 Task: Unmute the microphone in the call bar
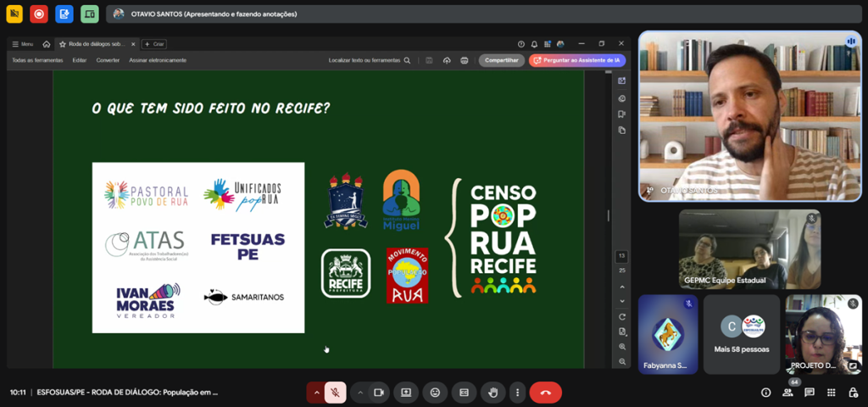pos(336,393)
